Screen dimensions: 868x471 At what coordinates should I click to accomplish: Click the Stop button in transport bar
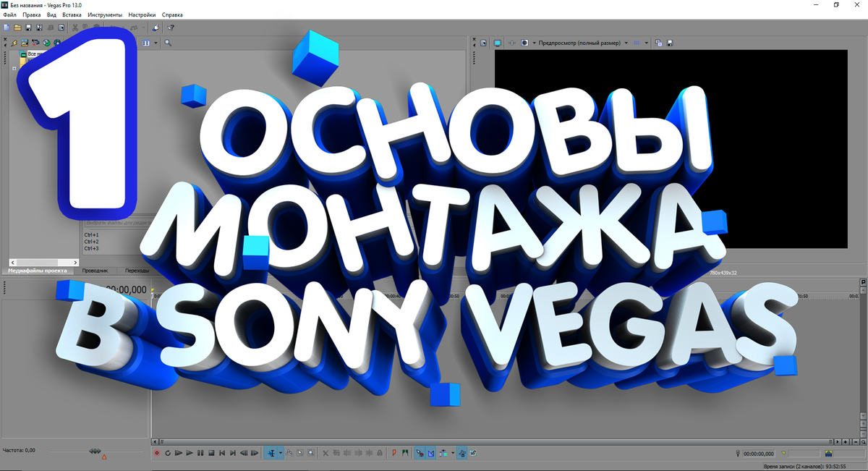pos(211,453)
